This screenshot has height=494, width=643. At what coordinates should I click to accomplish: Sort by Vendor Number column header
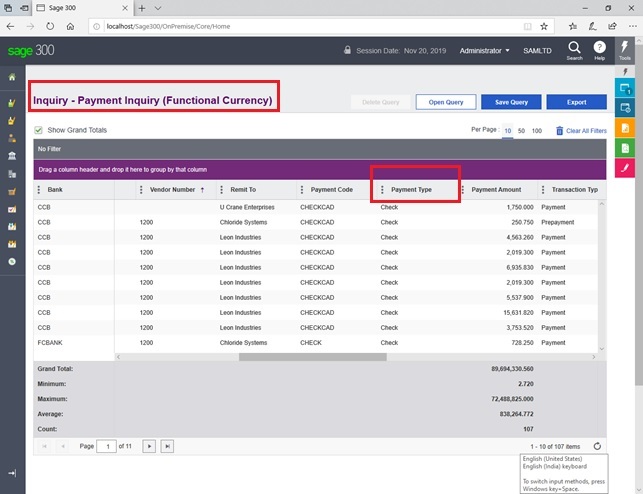tap(172, 189)
